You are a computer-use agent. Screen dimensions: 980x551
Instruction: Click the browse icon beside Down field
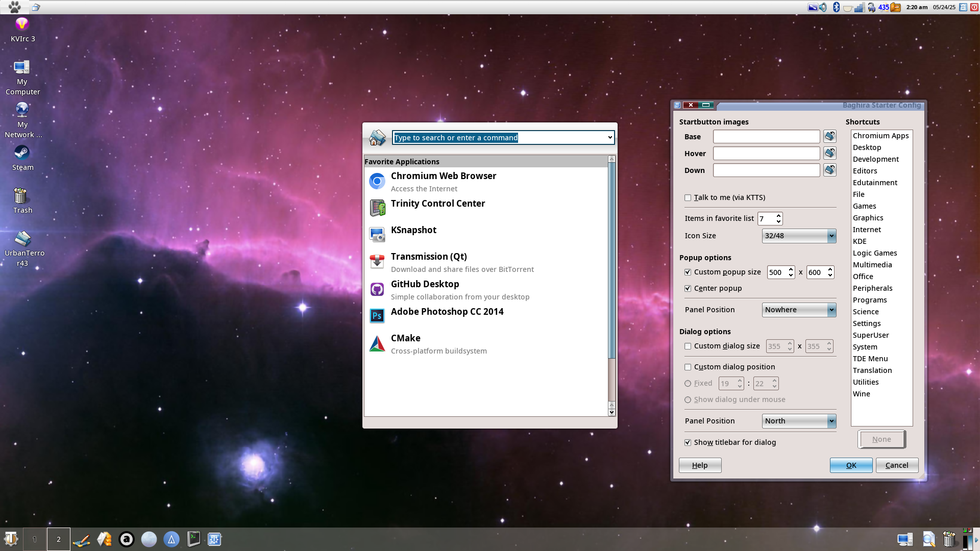pyautogui.click(x=829, y=170)
